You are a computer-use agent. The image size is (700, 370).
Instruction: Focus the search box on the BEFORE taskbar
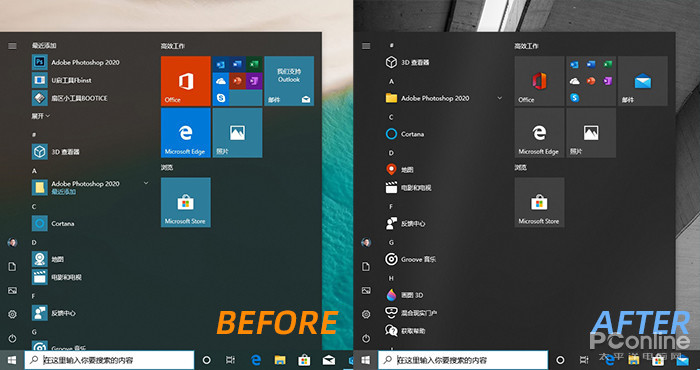click(109, 360)
